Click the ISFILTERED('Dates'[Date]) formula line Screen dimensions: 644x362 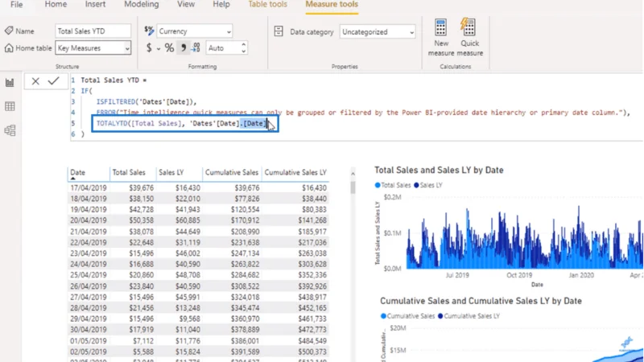click(x=147, y=102)
